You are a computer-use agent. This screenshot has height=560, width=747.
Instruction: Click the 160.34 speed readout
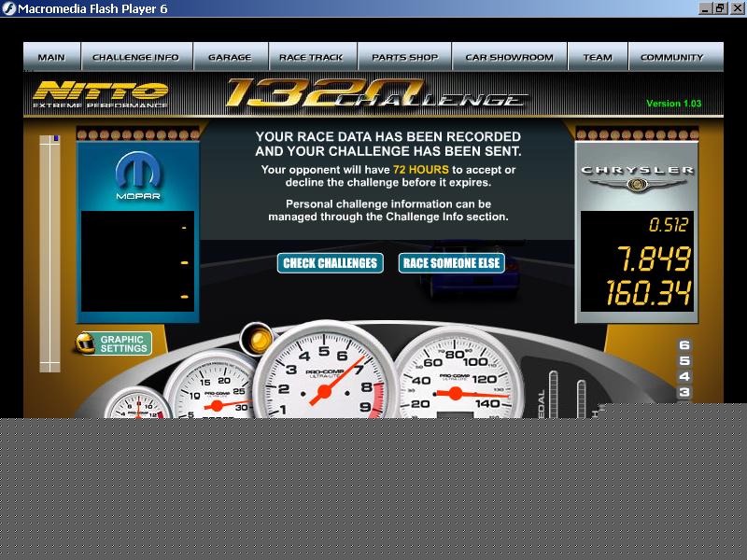pos(648,292)
